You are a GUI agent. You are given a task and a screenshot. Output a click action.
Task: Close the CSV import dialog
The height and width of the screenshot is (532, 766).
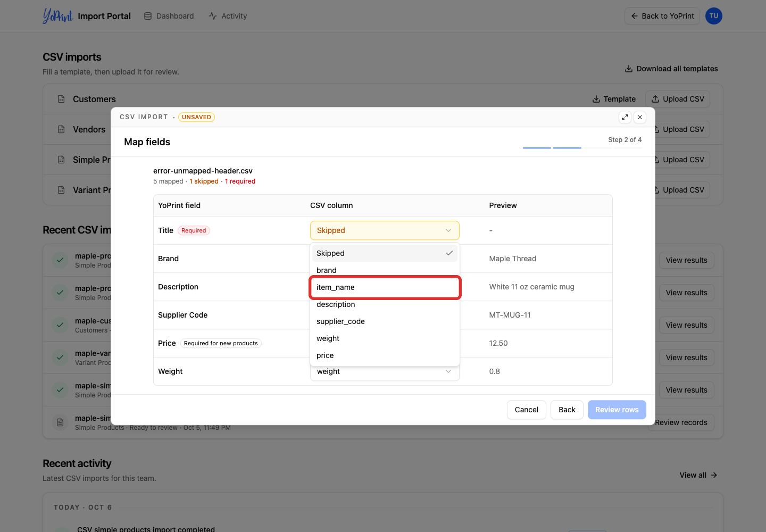coord(640,117)
